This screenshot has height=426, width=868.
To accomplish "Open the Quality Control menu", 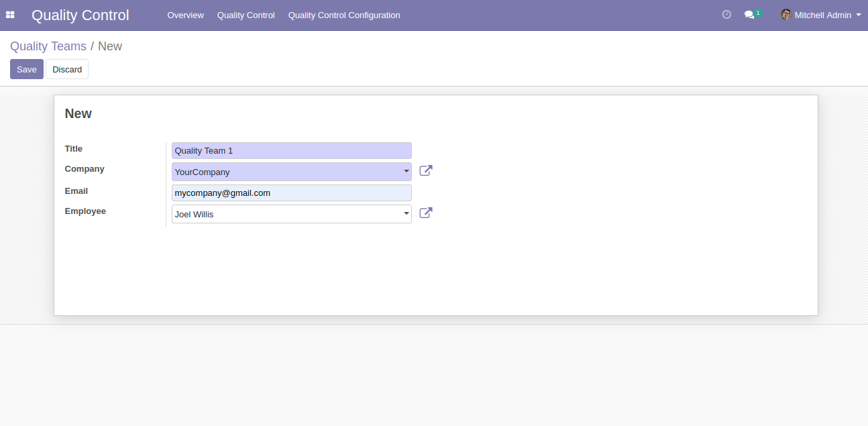I will 246,15.
